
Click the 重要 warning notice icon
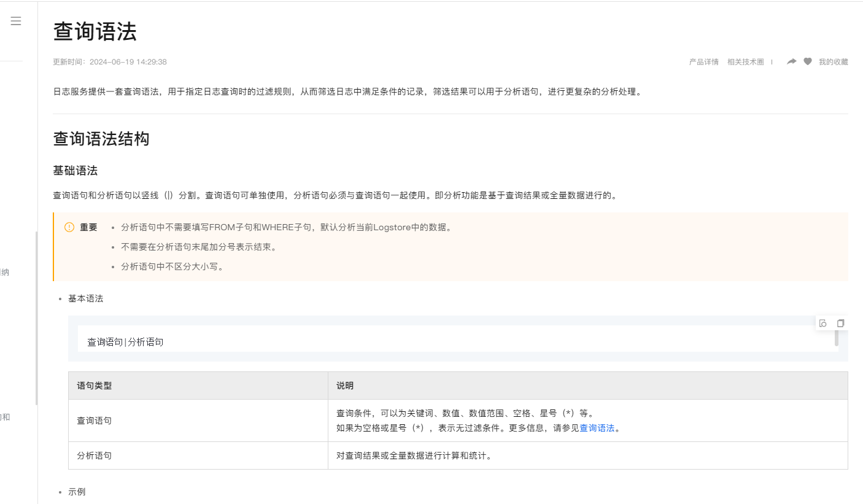(69, 227)
